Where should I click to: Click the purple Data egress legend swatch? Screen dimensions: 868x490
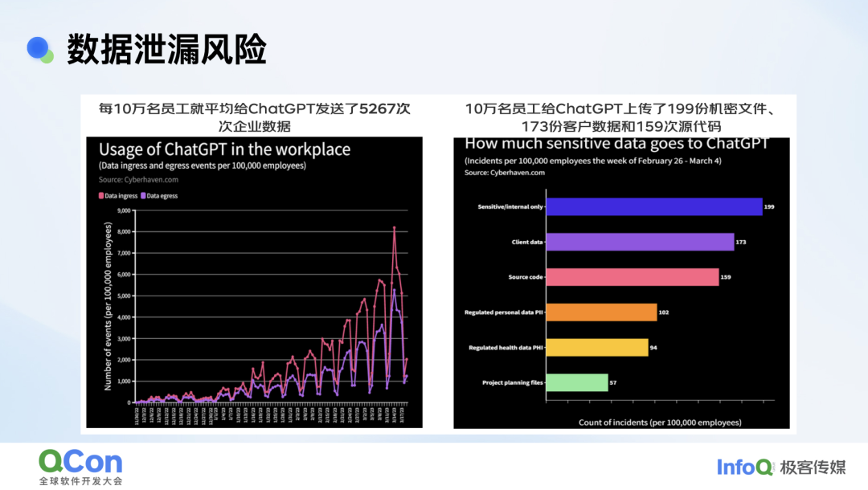pos(143,195)
